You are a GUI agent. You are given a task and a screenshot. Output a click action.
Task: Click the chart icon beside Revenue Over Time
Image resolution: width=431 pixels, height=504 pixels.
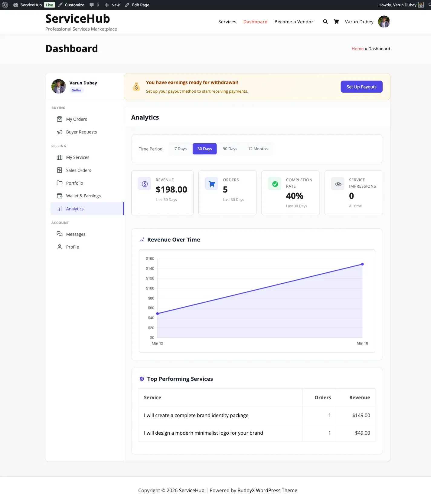[142, 240]
